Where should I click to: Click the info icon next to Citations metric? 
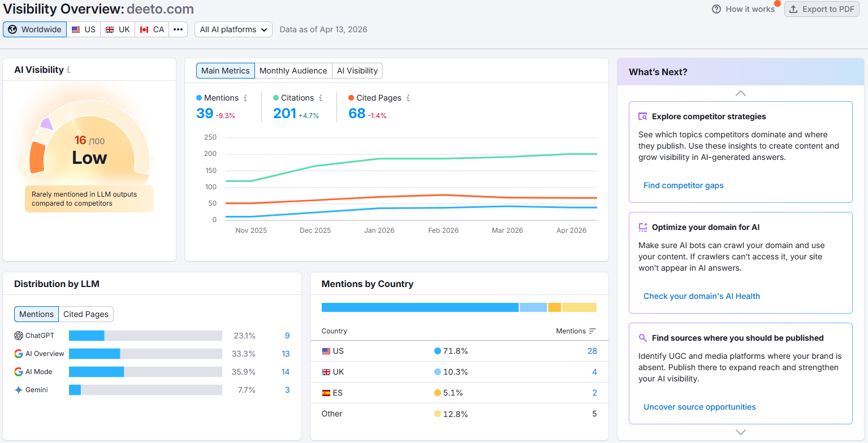(x=321, y=98)
